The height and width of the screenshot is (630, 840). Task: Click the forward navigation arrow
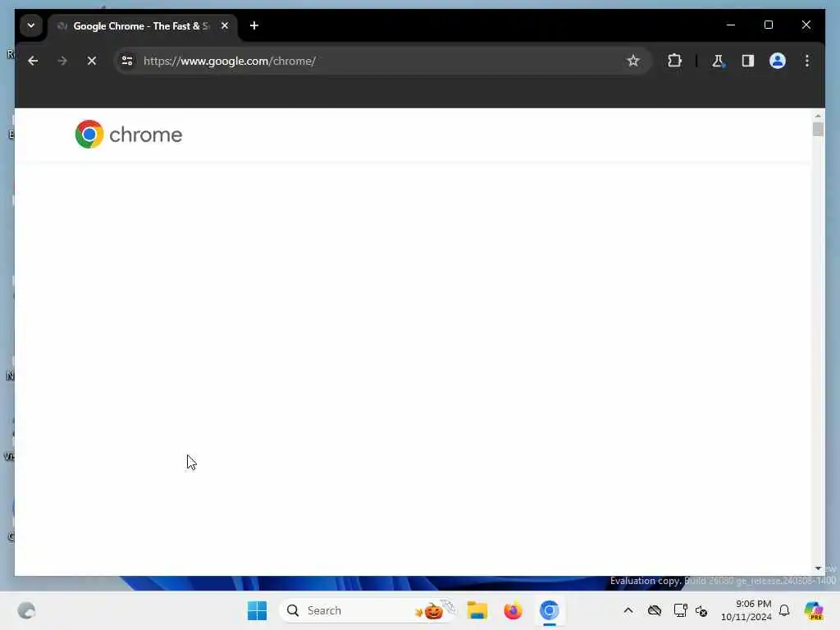click(x=62, y=61)
